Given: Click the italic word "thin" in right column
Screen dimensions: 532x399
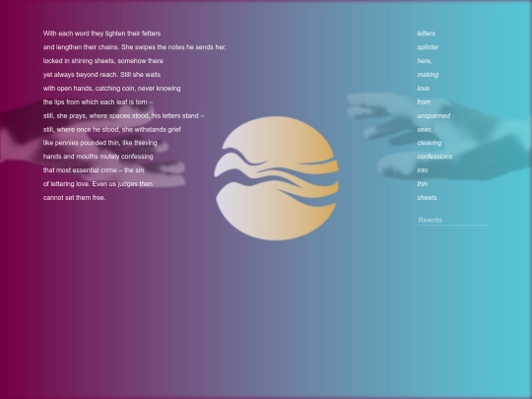Looking at the screenshot, I should (x=423, y=184).
